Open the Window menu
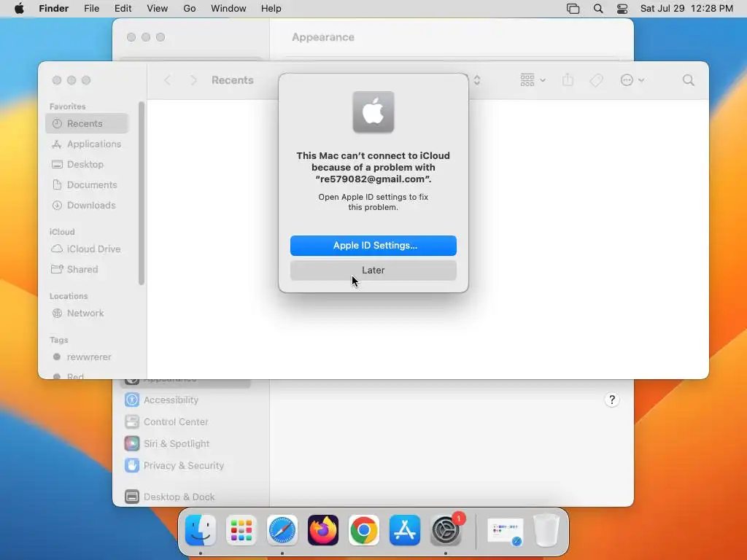 click(x=228, y=9)
